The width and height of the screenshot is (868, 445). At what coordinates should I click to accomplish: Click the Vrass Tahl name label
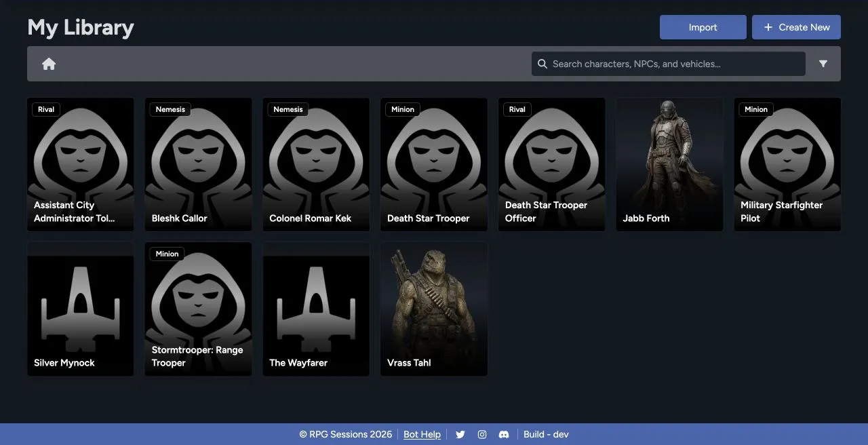409,363
